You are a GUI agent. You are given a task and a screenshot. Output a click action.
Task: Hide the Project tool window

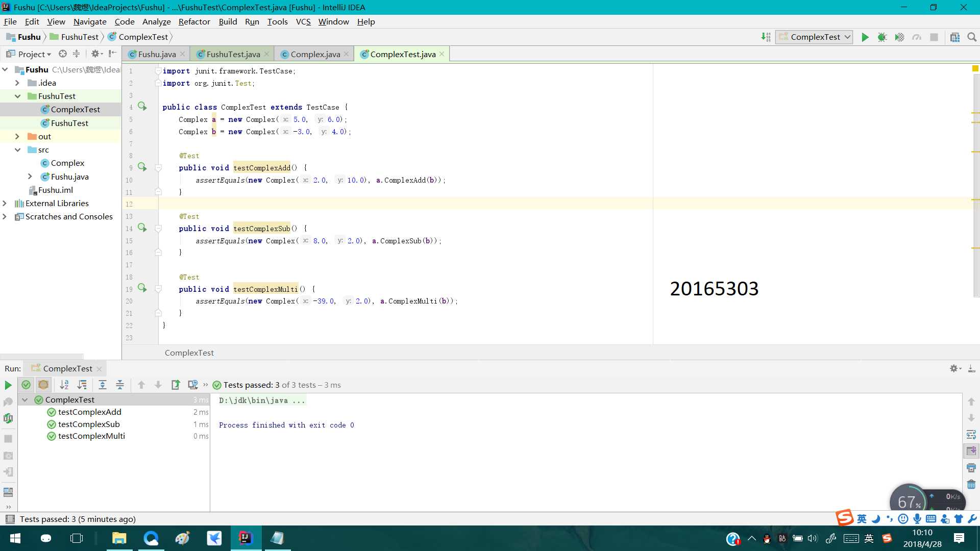[112, 54]
